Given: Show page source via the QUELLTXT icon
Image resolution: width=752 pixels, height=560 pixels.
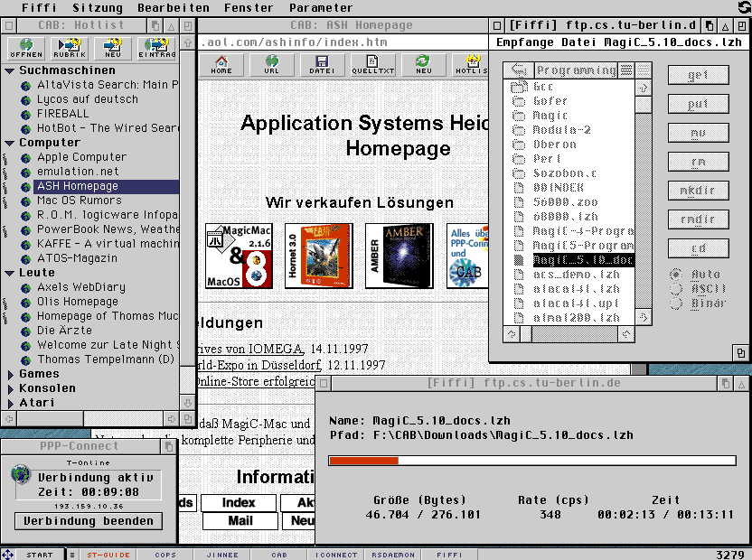Looking at the screenshot, I should [x=372, y=65].
